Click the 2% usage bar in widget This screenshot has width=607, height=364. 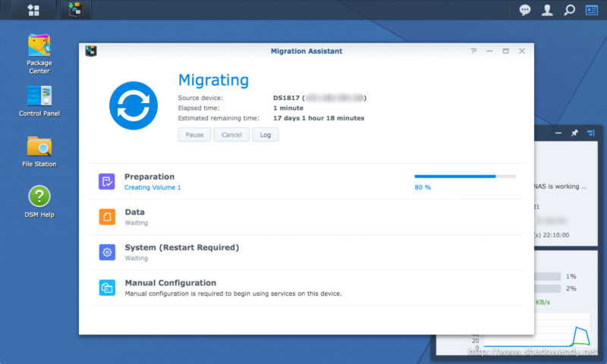click(x=547, y=289)
